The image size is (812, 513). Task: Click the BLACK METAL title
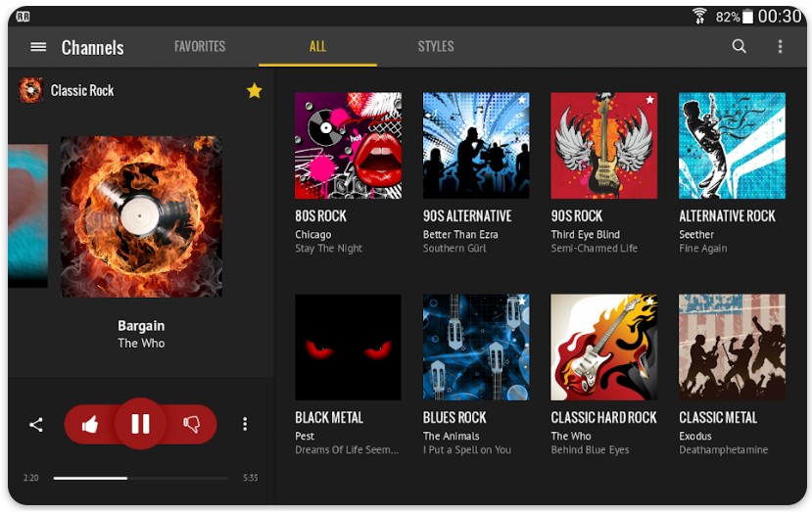pyautogui.click(x=329, y=418)
